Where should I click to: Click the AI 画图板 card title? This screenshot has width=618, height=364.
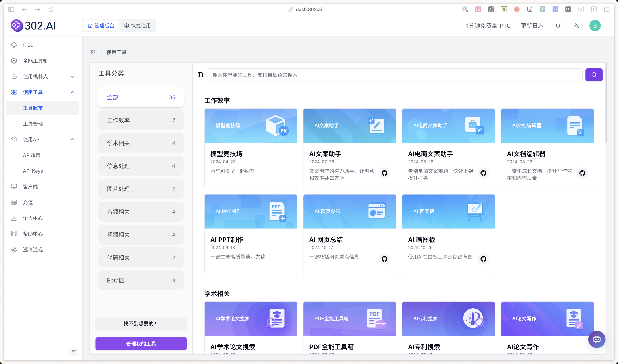421,240
